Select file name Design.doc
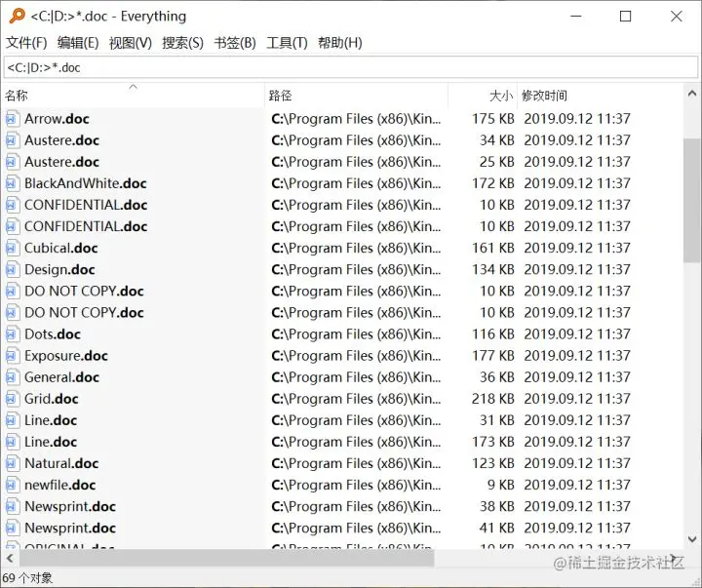 point(59,269)
